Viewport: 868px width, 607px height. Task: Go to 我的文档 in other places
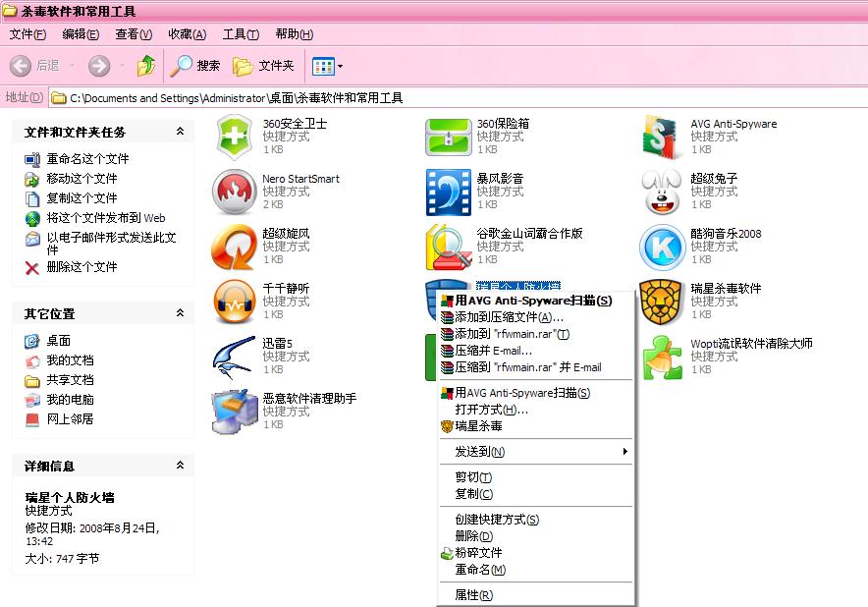(x=71, y=360)
